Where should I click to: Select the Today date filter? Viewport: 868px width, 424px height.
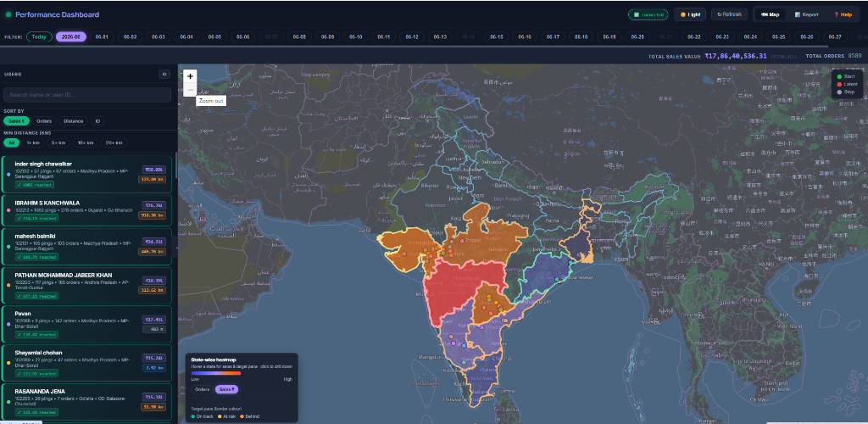39,36
